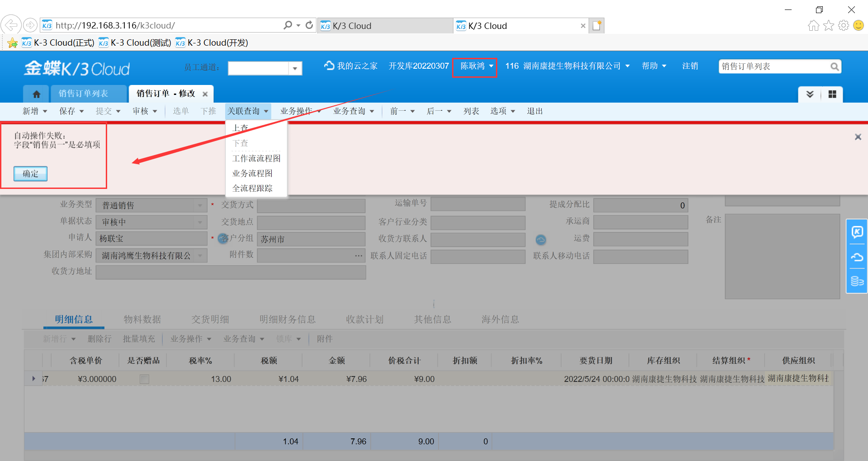This screenshot has height=461, width=868.
Task: Click the browser forward arrow
Action: coord(30,25)
